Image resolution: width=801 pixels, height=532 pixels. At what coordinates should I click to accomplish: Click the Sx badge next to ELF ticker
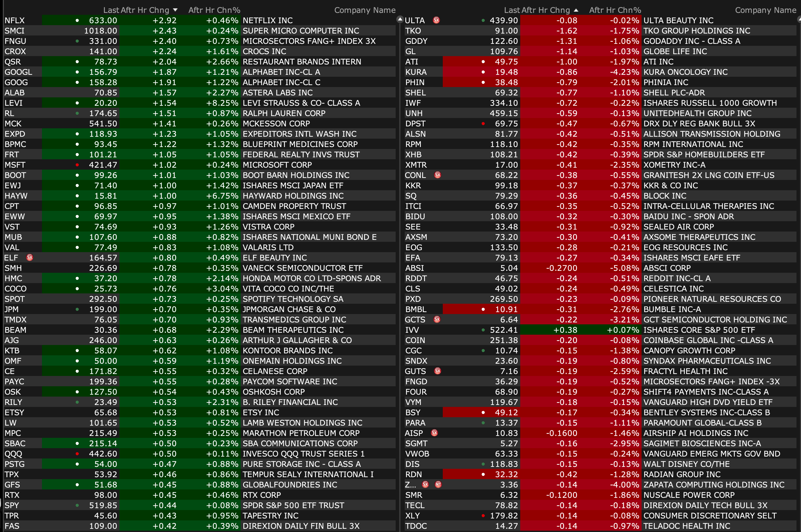tap(30, 258)
